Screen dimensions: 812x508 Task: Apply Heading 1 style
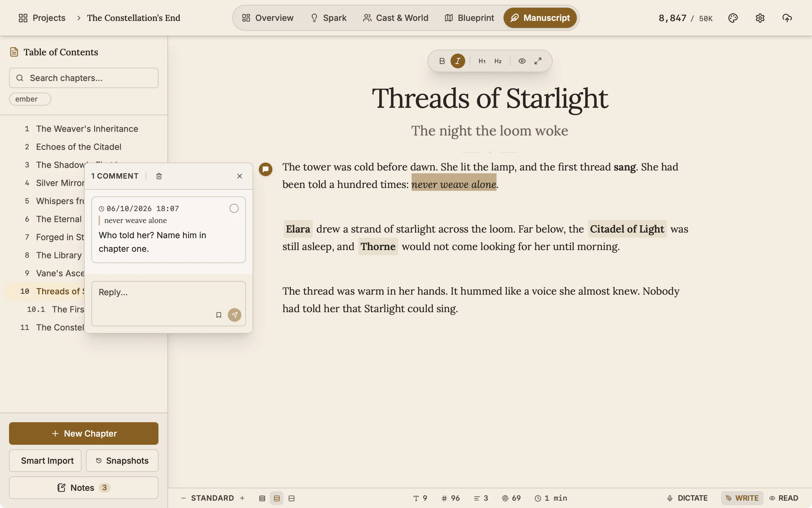(x=482, y=61)
